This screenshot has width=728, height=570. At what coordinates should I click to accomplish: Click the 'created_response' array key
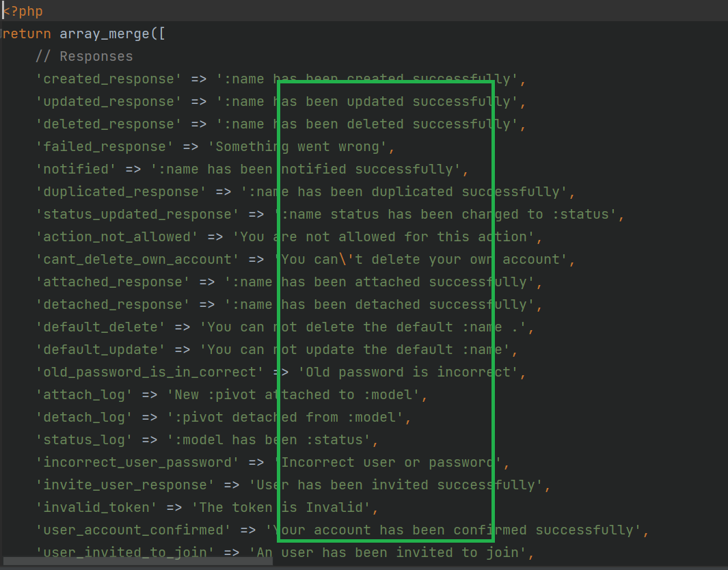tap(109, 79)
